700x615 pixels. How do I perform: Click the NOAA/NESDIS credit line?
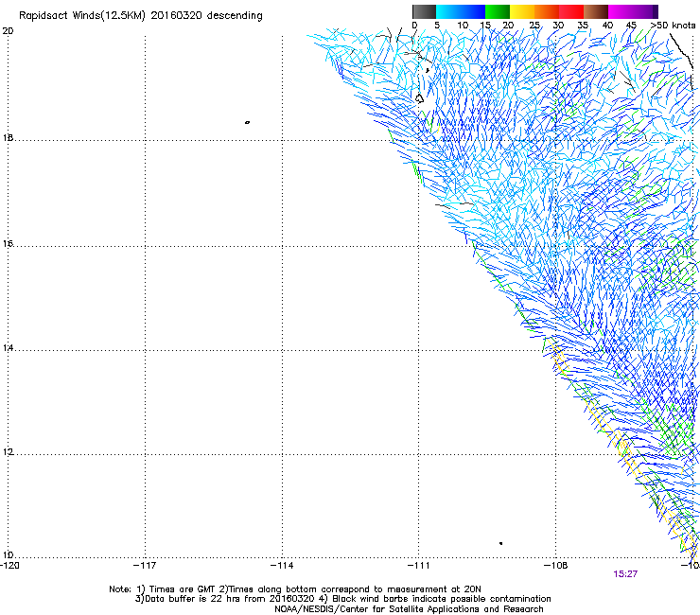(409, 609)
